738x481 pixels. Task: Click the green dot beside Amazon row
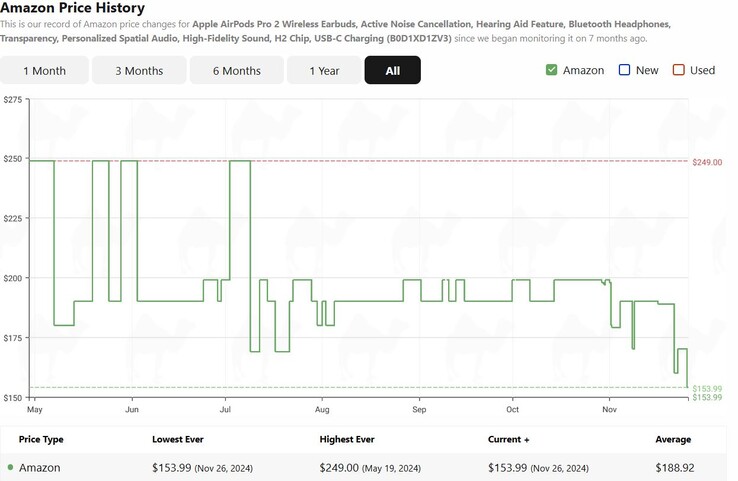(10, 467)
